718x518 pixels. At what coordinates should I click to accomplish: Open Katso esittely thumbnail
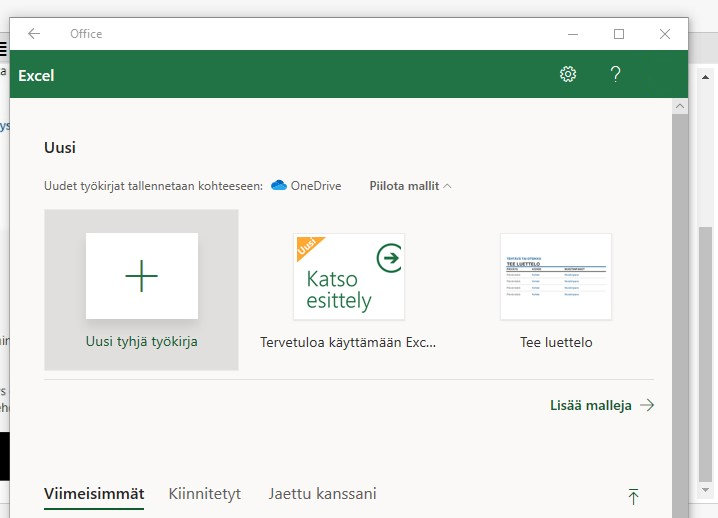coord(349,277)
